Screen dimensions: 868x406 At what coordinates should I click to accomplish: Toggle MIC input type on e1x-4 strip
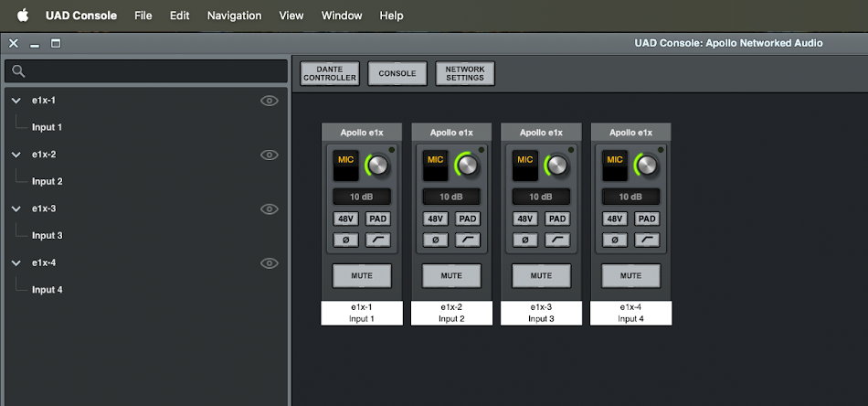615,166
